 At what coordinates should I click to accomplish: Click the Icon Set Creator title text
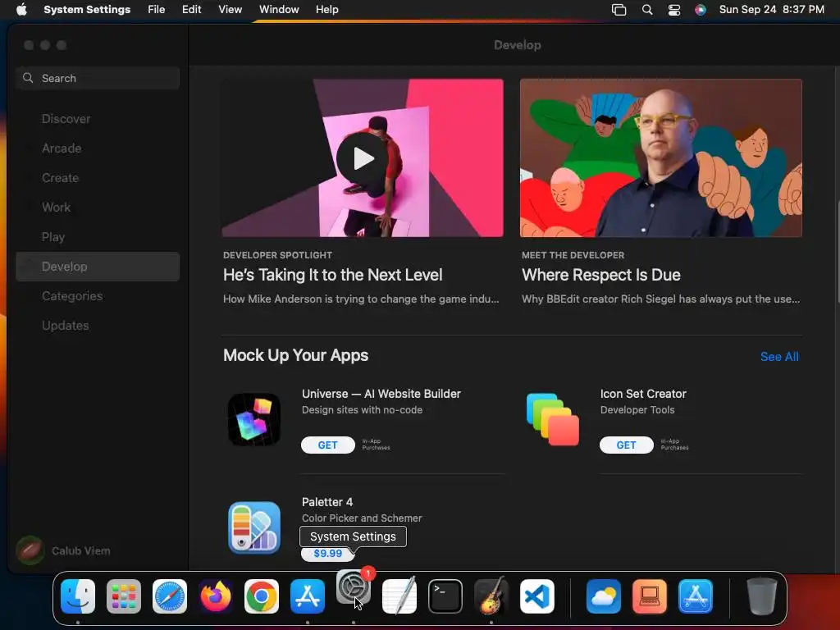tap(643, 394)
